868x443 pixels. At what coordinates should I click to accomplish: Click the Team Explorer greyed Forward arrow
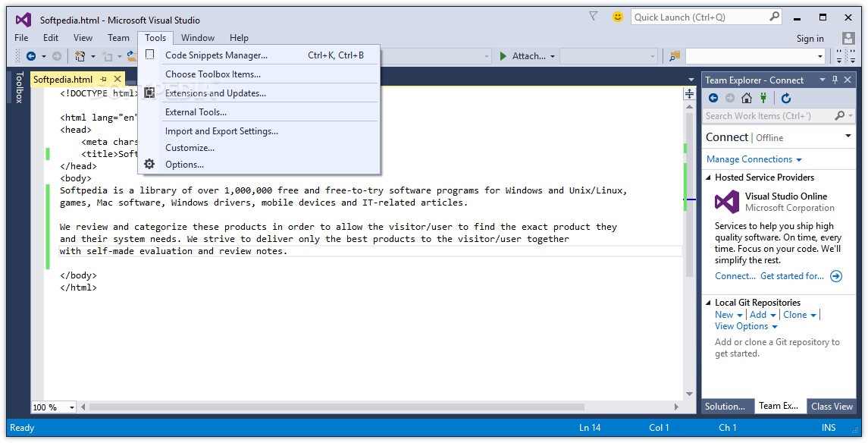729,98
